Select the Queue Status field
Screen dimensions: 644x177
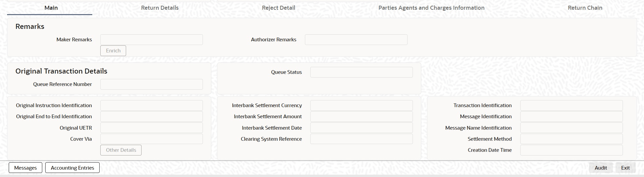[361, 72]
